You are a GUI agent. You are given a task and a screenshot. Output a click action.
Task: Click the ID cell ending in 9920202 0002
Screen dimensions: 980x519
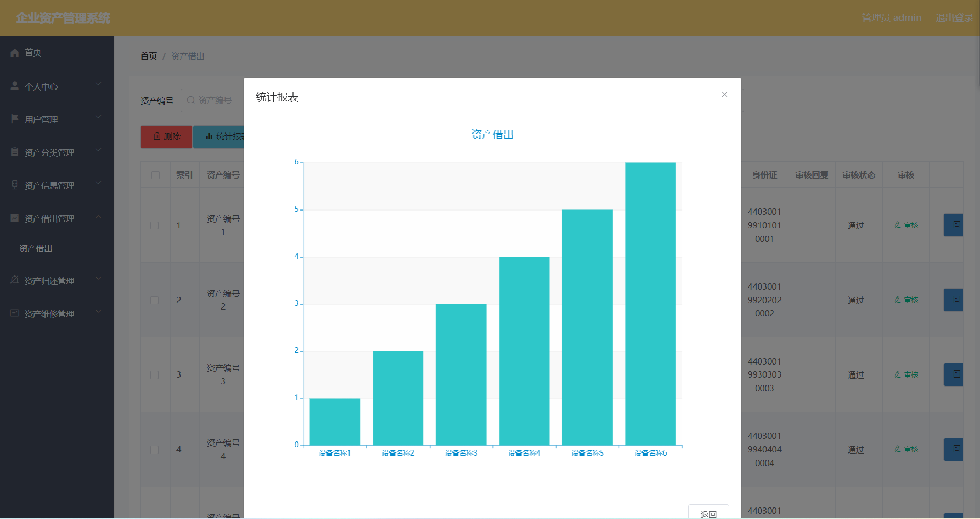[x=764, y=300]
